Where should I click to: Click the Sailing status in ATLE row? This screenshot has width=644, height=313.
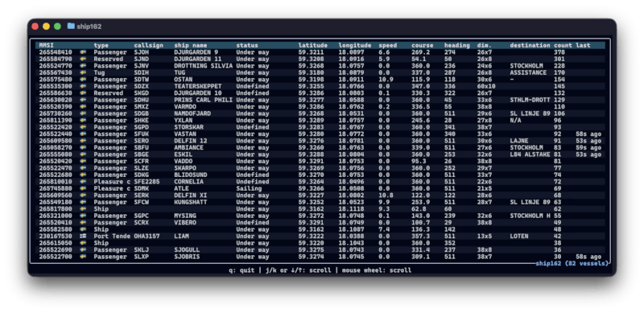249,188
